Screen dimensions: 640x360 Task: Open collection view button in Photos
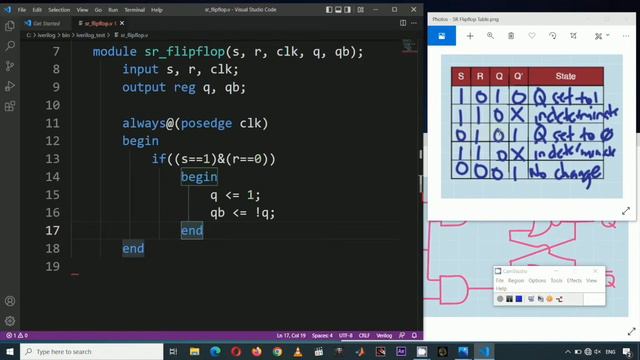(x=442, y=36)
